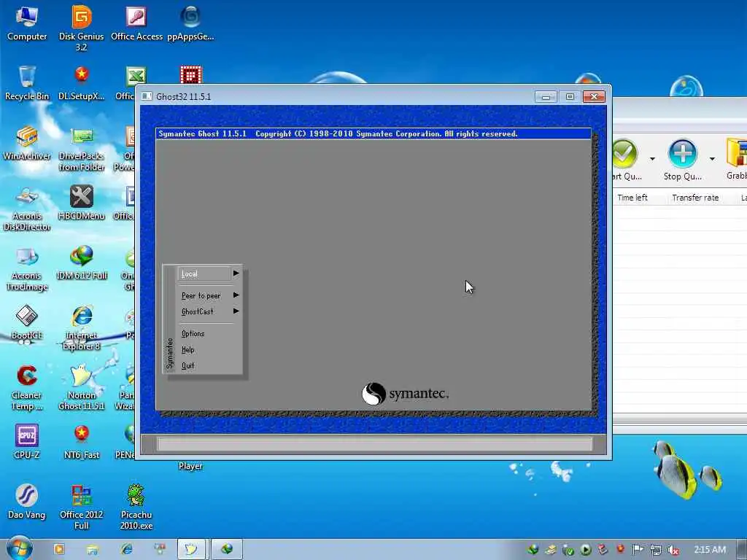The image size is (747, 560).
Task: Expand the Peer to peer submenu arrow
Action: 236,295
